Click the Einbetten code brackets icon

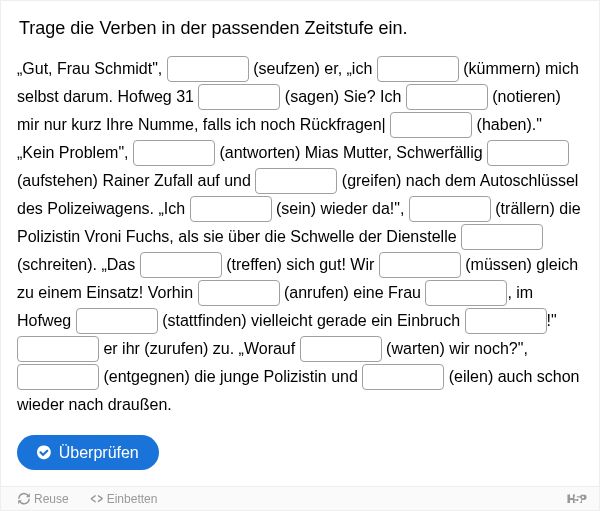coord(96,499)
